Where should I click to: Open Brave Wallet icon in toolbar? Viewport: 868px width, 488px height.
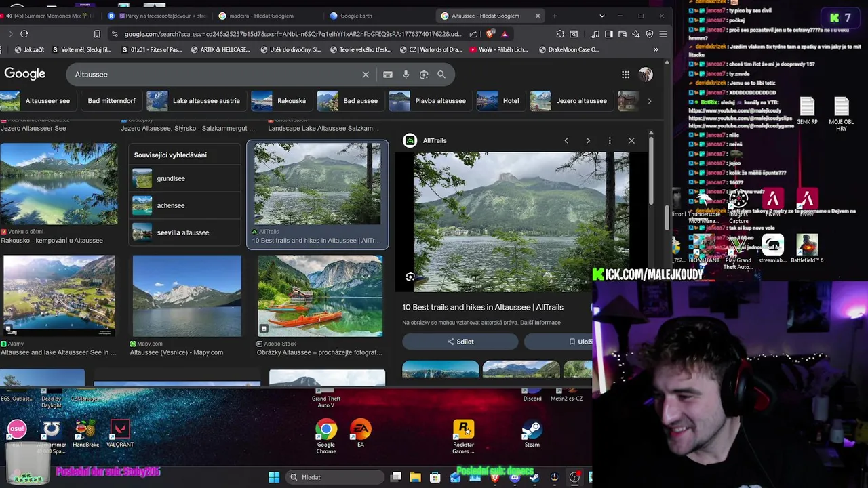point(623,34)
